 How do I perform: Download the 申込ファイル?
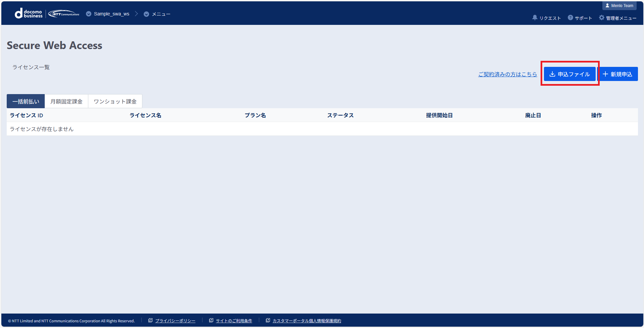tap(570, 74)
